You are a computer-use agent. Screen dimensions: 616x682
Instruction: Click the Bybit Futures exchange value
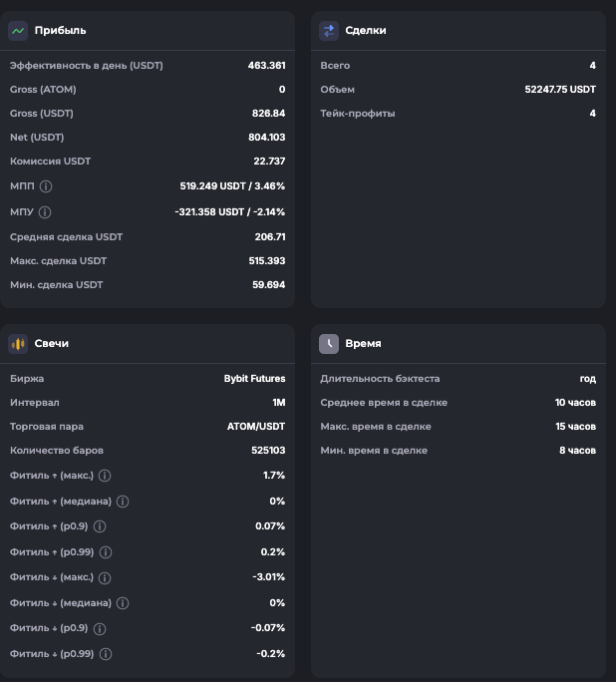254,379
